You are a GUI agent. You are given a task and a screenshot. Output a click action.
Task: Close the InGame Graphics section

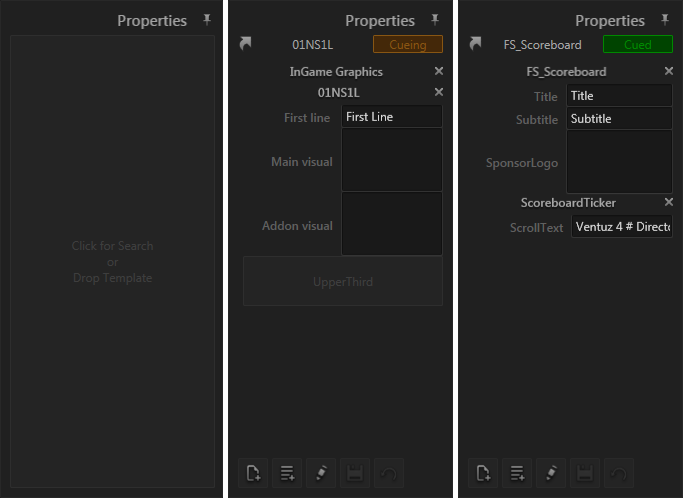pos(438,71)
